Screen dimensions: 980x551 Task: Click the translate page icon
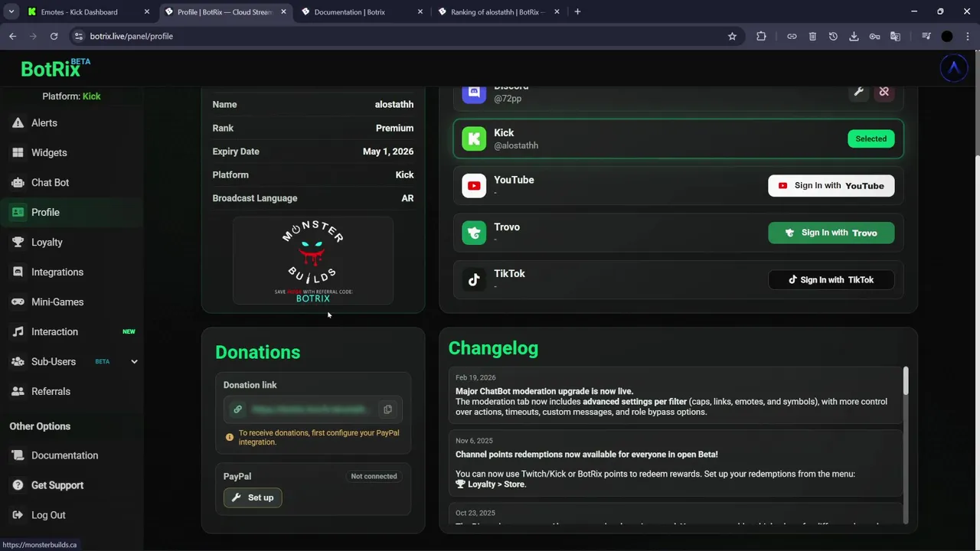[x=895, y=36]
